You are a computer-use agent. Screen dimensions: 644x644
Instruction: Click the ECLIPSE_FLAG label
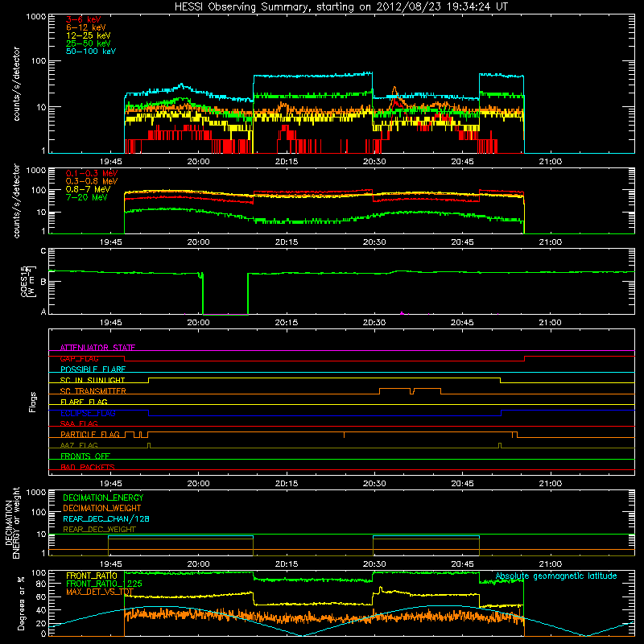tap(88, 413)
